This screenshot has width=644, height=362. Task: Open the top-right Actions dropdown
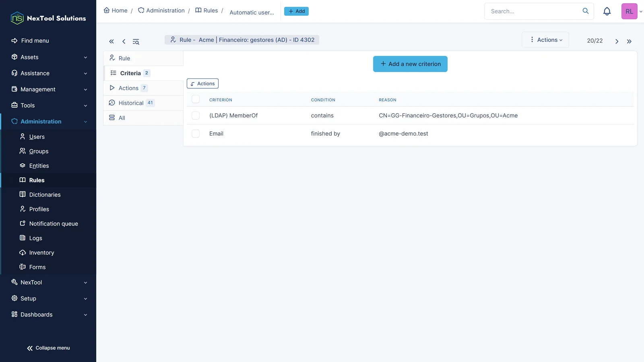545,40
